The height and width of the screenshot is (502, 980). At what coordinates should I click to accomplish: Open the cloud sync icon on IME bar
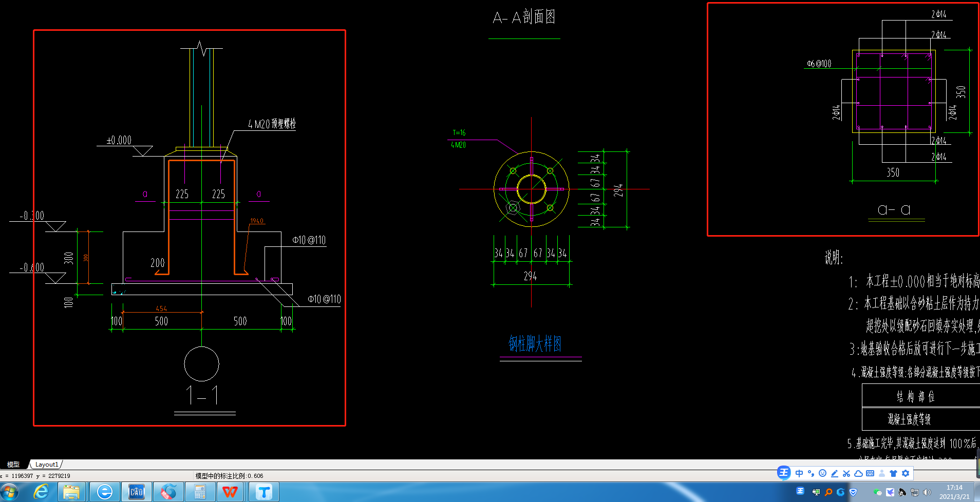click(x=858, y=473)
